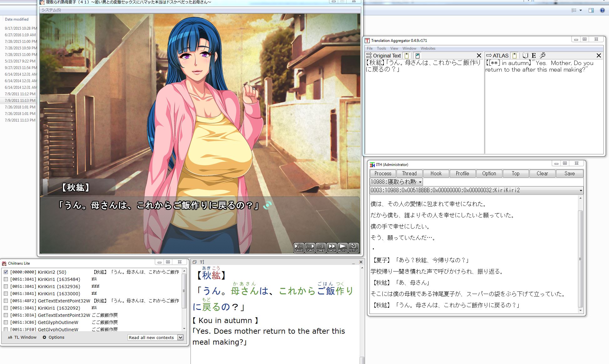Screen dimensions: 609x364
Task: Open the View menu in Translation Aggregator
Action: (394, 48)
